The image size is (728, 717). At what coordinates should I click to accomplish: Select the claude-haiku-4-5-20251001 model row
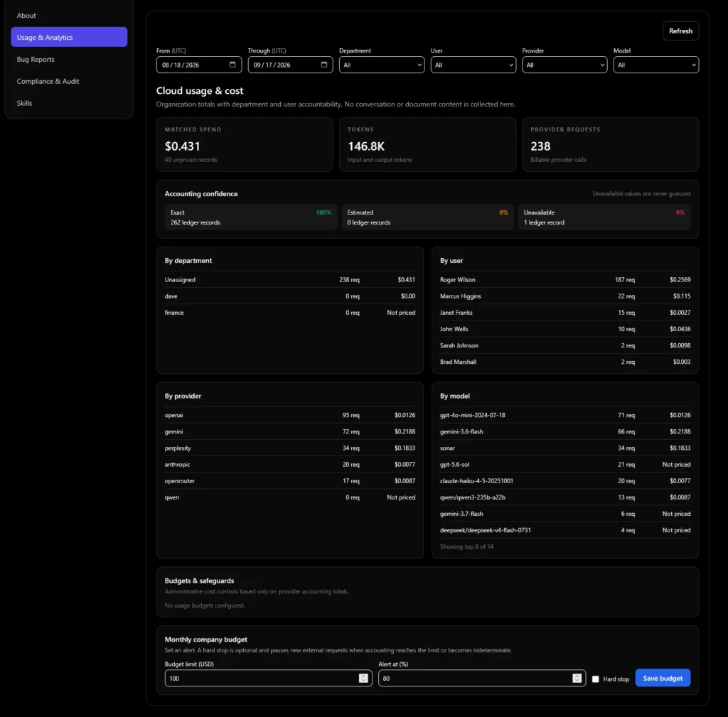tap(565, 481)
